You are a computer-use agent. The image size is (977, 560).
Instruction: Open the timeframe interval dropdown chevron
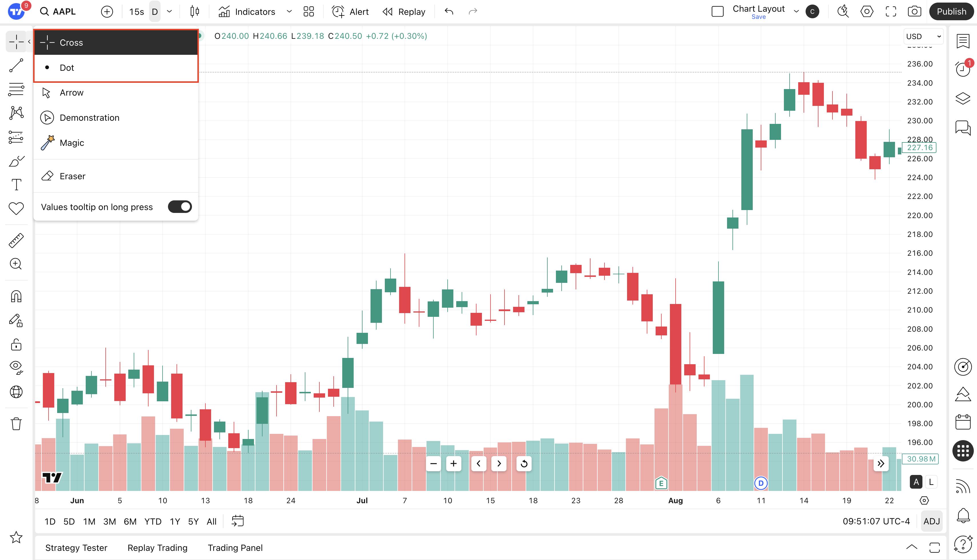pyautogui.click(x=169, y=11)
